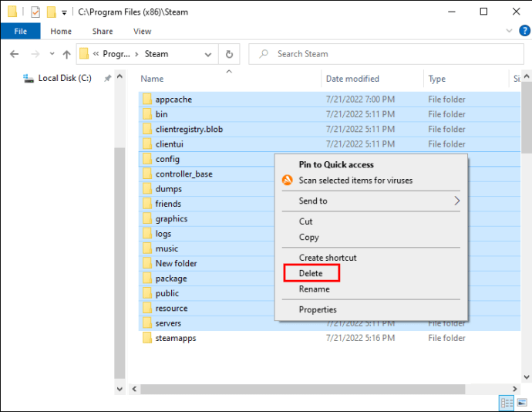
Task: Click the file list scroll down arrow
Action: coord(527,377)
